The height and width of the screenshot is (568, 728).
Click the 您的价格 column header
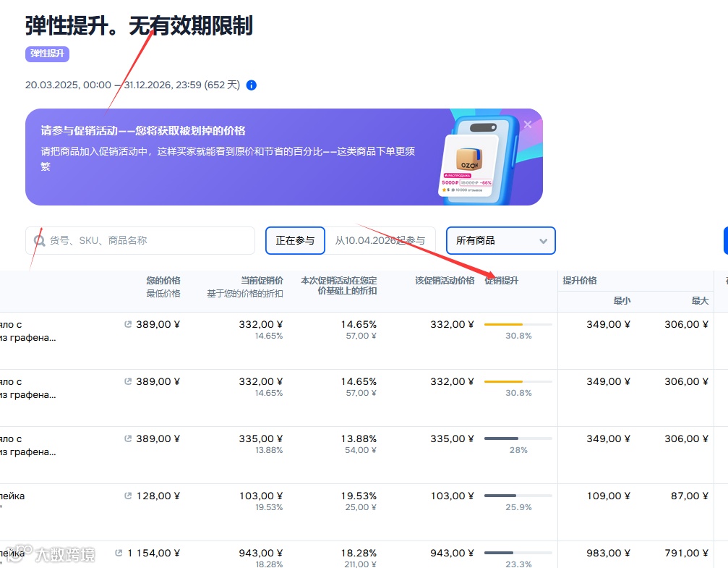point(163,280)
